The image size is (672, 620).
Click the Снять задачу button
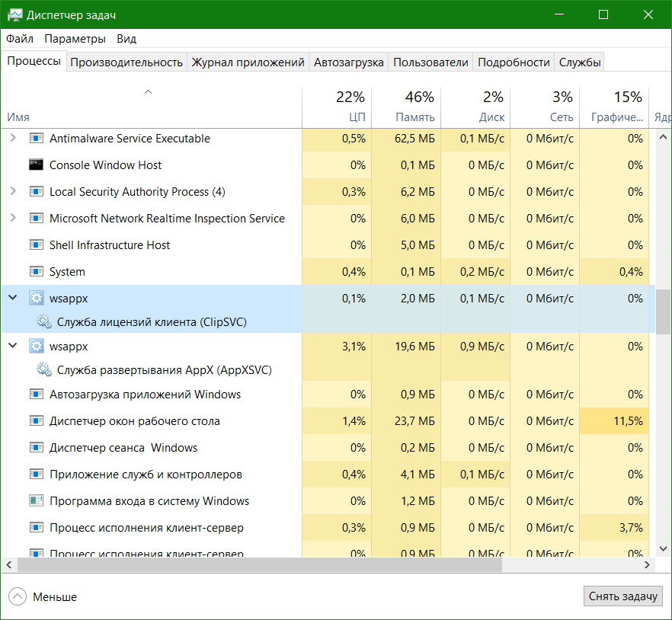click(622, 596)
